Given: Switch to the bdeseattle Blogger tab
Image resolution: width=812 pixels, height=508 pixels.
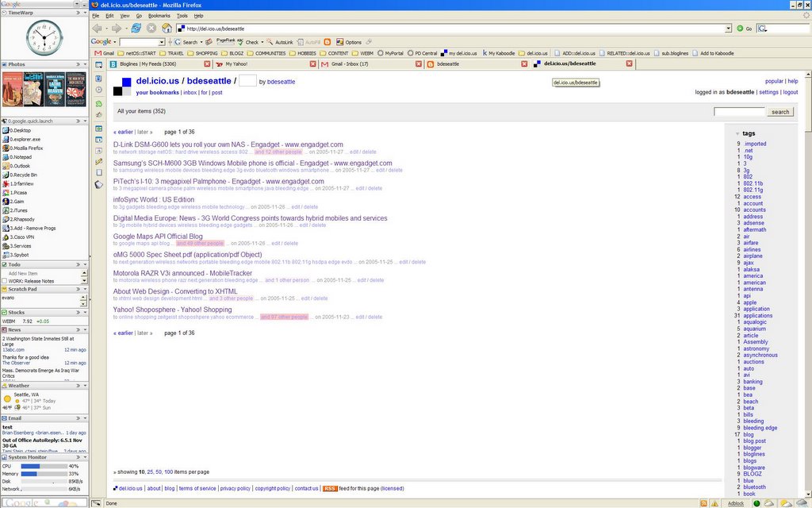Looking at the screenshot, I should pos(477,63).
